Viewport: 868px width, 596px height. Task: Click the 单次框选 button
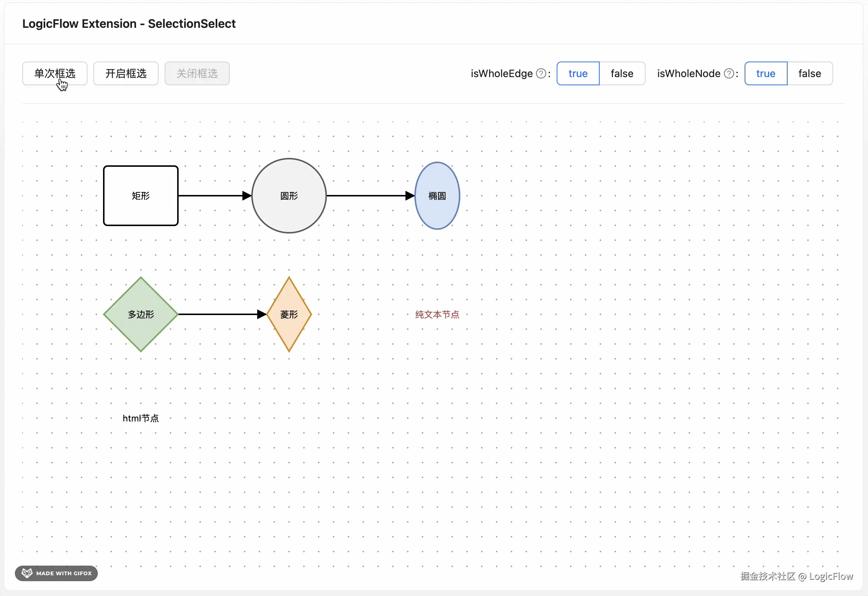pyautogui.click(x=54, y=73)
